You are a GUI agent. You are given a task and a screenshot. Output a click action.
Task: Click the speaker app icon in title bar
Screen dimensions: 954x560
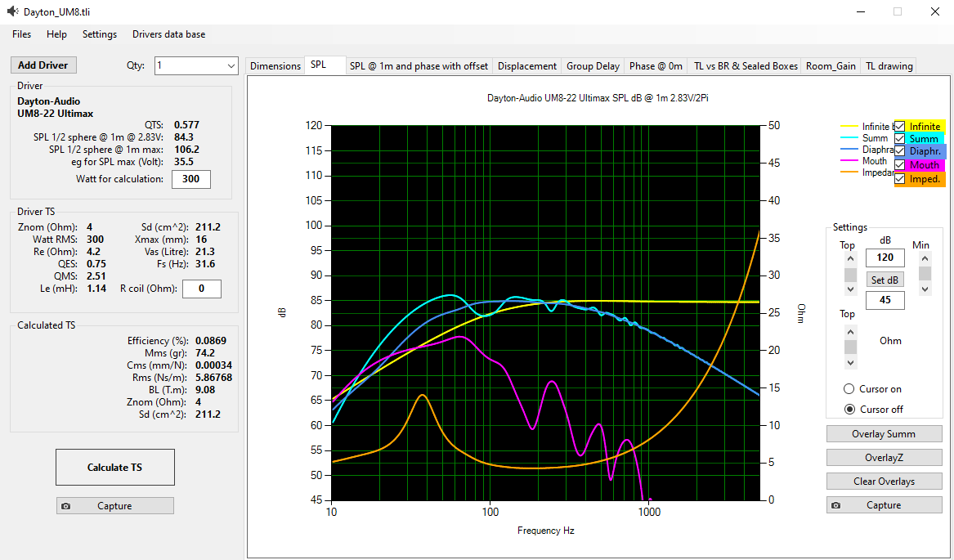tap(13, 11)
